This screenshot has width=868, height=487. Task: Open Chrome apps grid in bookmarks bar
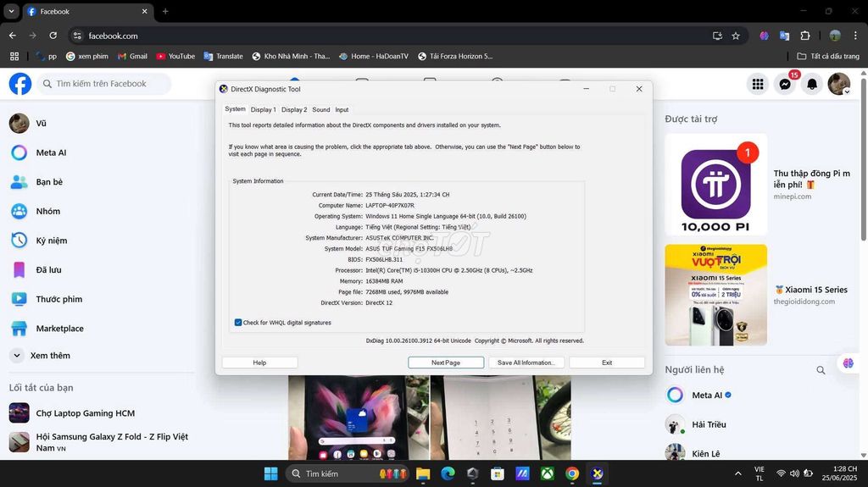coord(14,56)
